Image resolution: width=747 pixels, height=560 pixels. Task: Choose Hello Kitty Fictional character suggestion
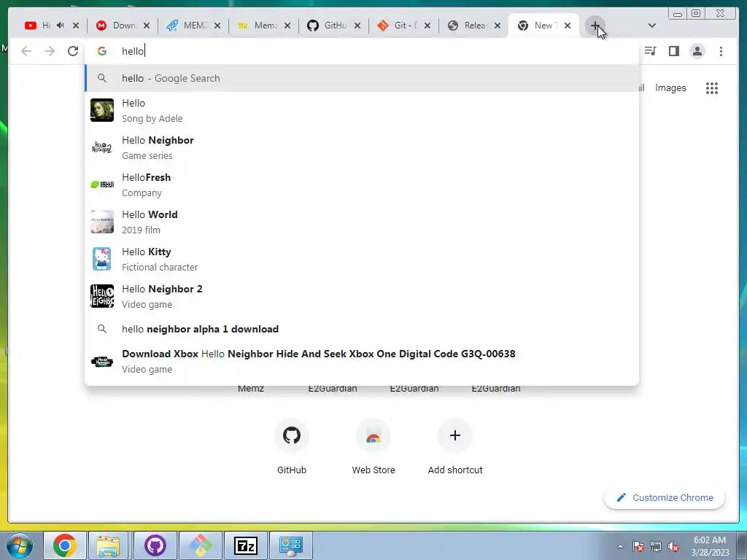[362, 259]
